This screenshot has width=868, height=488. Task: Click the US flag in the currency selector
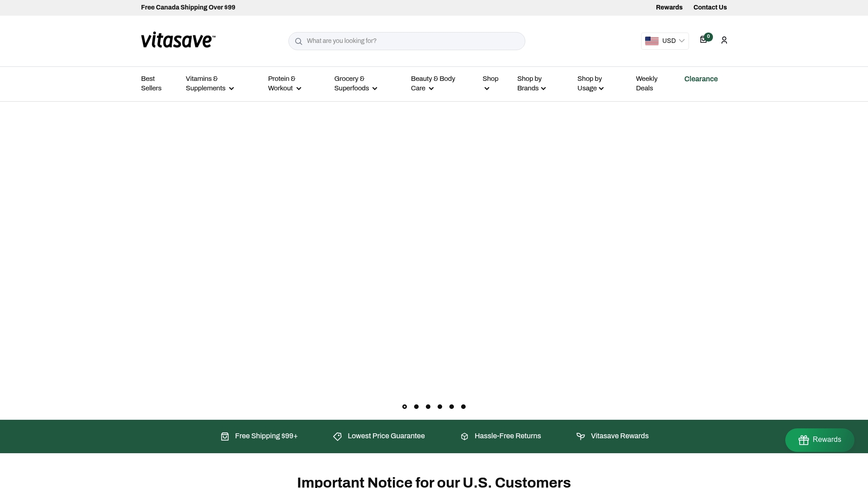coord(651,41)
